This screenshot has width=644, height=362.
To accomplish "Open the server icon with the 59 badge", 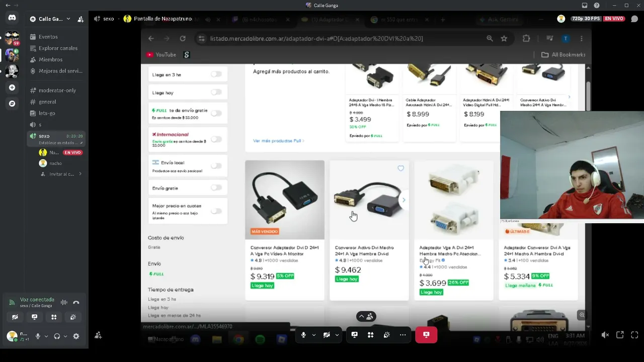I will (x=12, y=38).
